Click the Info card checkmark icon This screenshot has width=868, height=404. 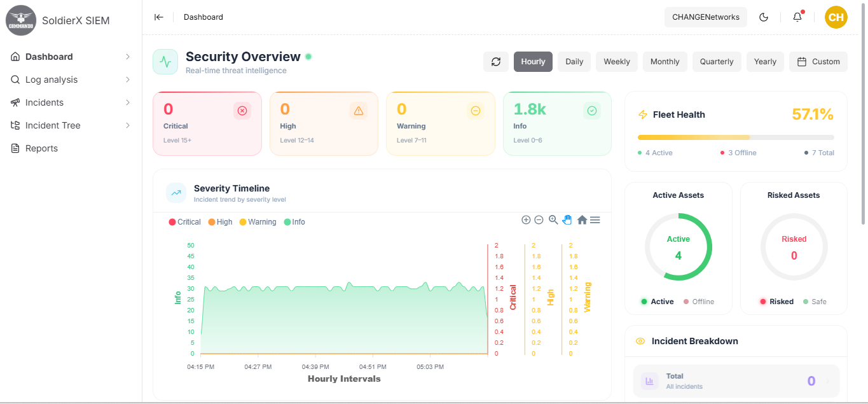coord(592,111)
